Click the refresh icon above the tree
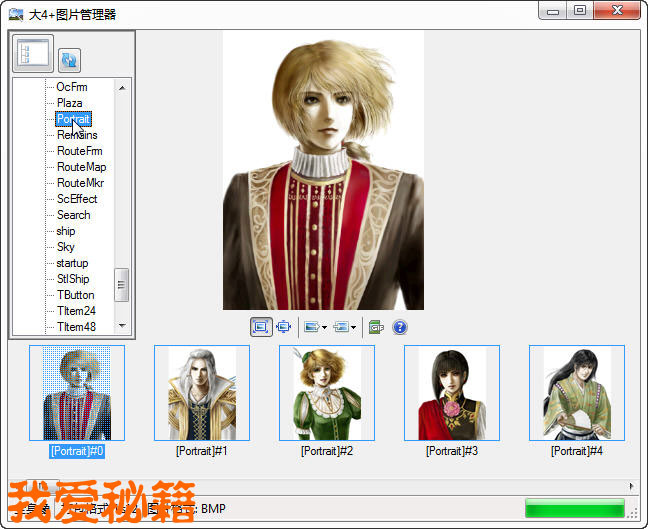The width and height of the screenshot is (648, 529). 69,60
